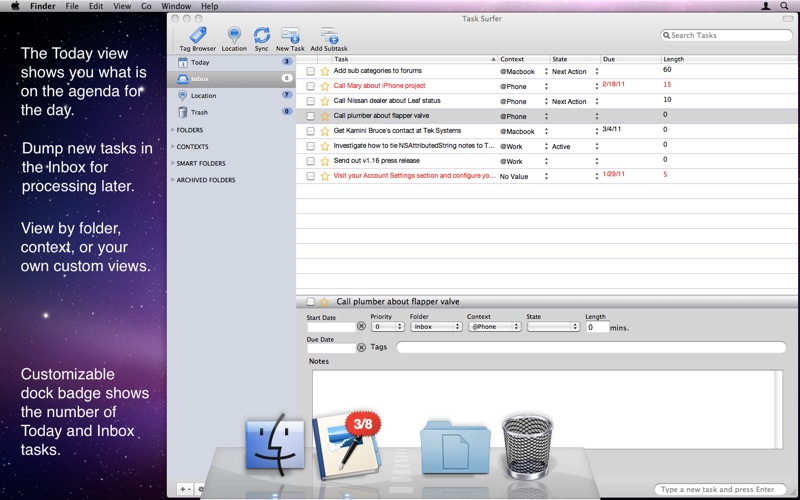The width and height of the screenshot is (800, 500).
Task: Open the Context dropdown showing @Phone
Action: click(x=494, y=327)
